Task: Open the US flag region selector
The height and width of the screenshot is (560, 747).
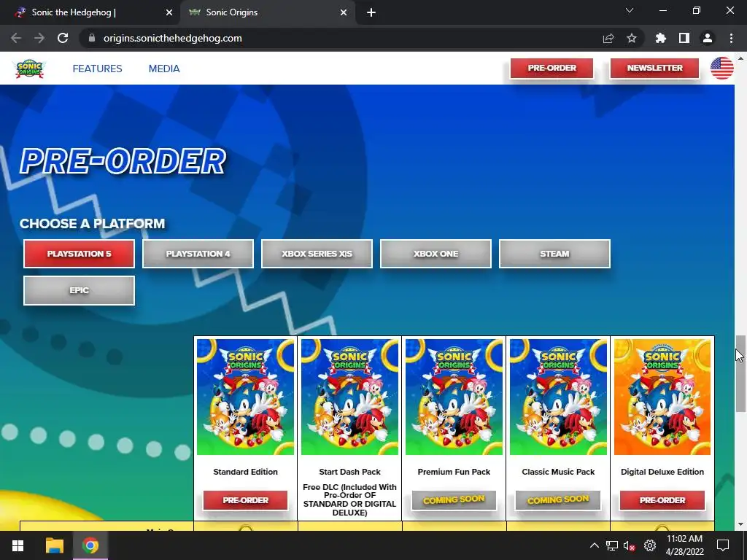Action: pyautogui.click(x=721, y=68)
